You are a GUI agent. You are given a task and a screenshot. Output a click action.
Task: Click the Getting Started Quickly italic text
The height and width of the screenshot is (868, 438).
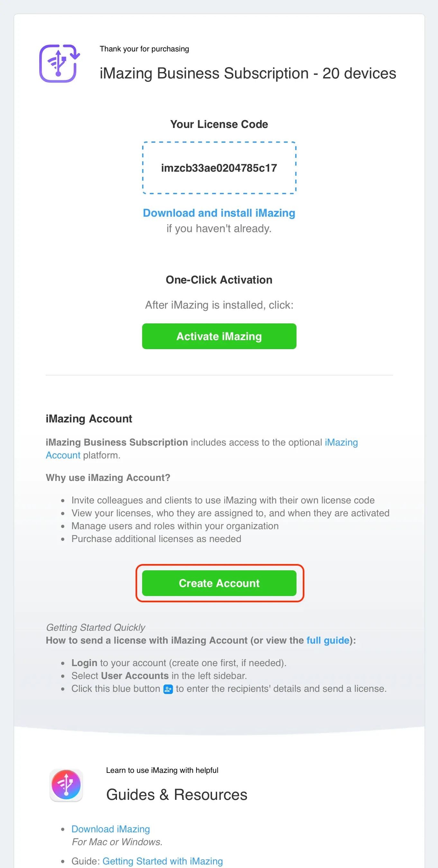(95, 628)
